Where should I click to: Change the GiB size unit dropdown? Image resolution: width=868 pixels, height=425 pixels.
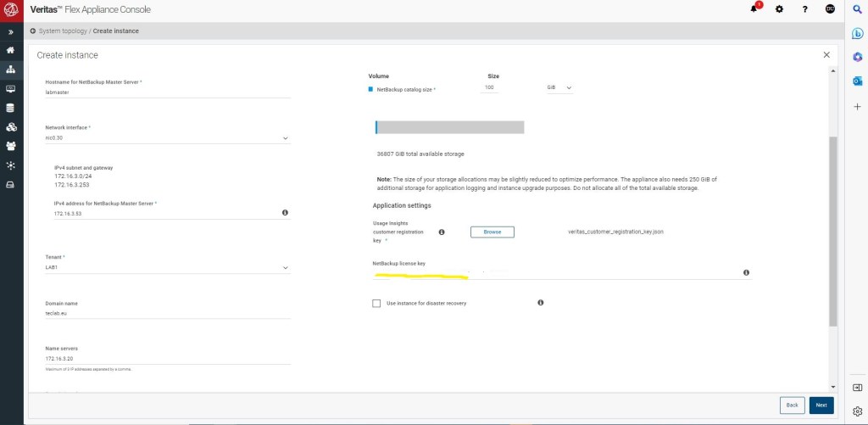(559, 88)
